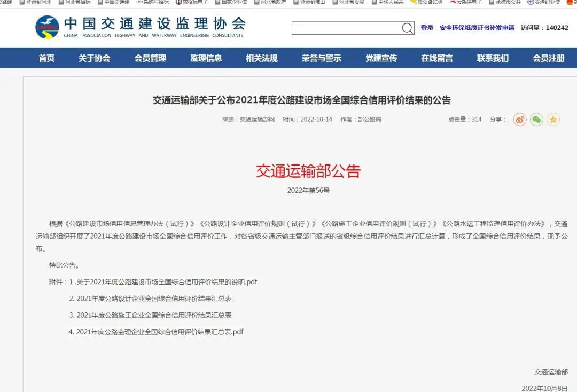Click the star favorite share icon

553,120
